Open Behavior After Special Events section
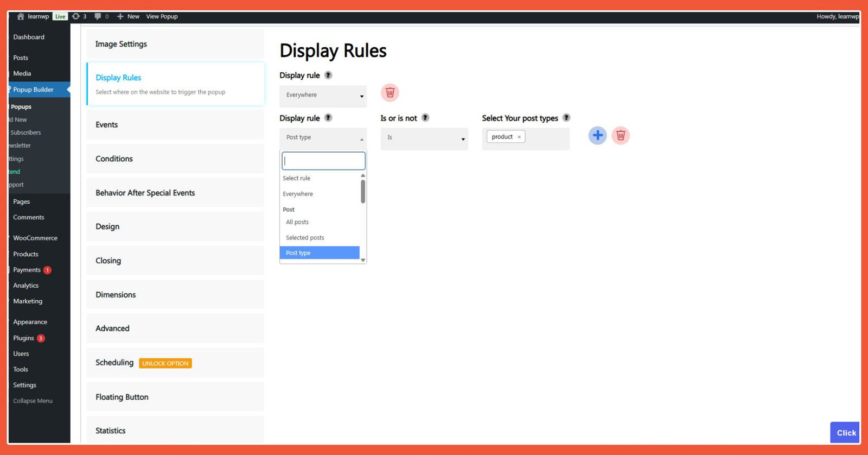This screenshot has height=455, width=868. (x=175, y=193)
